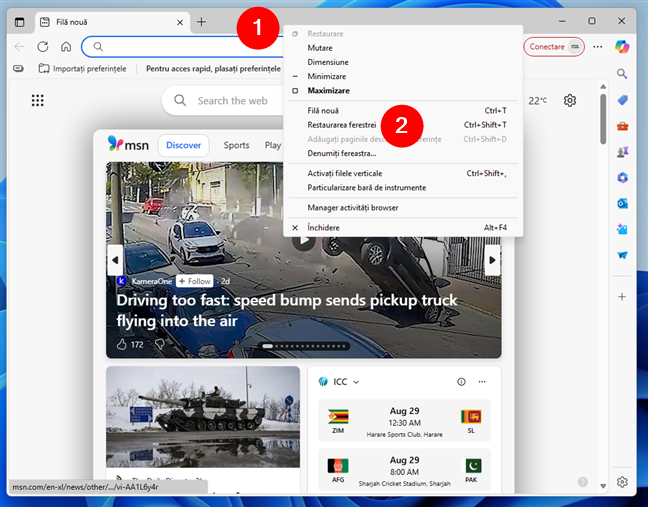The image size is (648, 507).
Task: Open the sidebar Search icon
Action: pyautogui.click(x=622, y=74)
